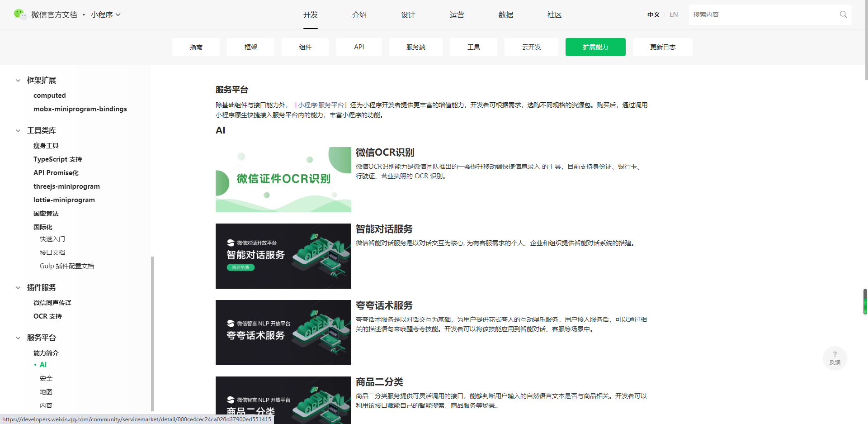Click the search magnifier icon
Viewport: 868px width, 424px height.
coord(843,14)
